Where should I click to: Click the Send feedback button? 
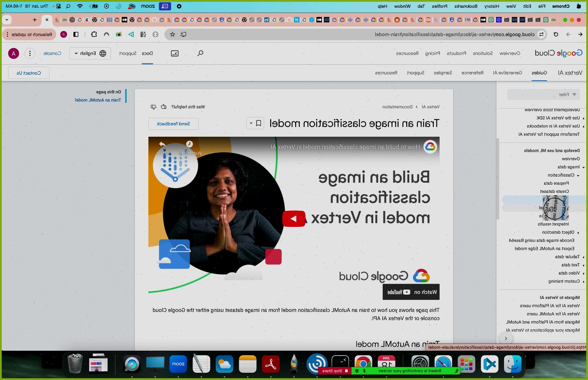tap(173, 124)
